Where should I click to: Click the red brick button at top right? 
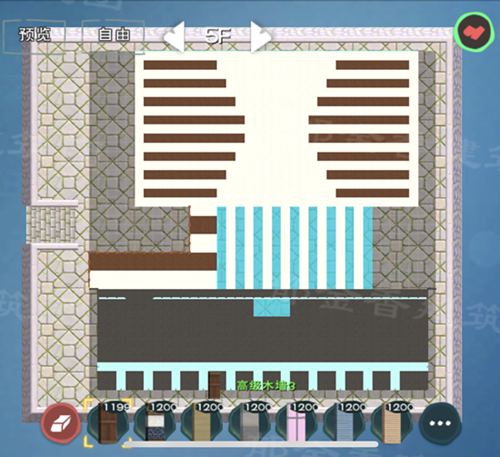coord(474,32)
